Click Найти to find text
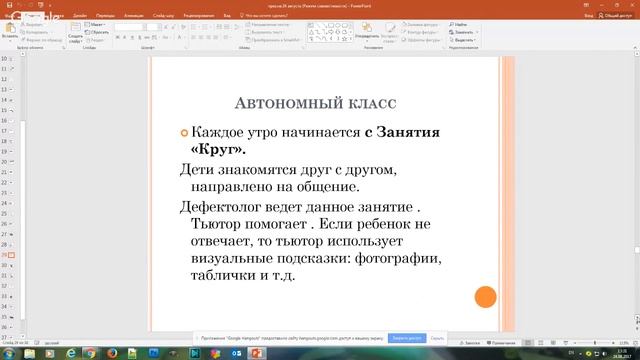640x360 pixels. (458, 24)
